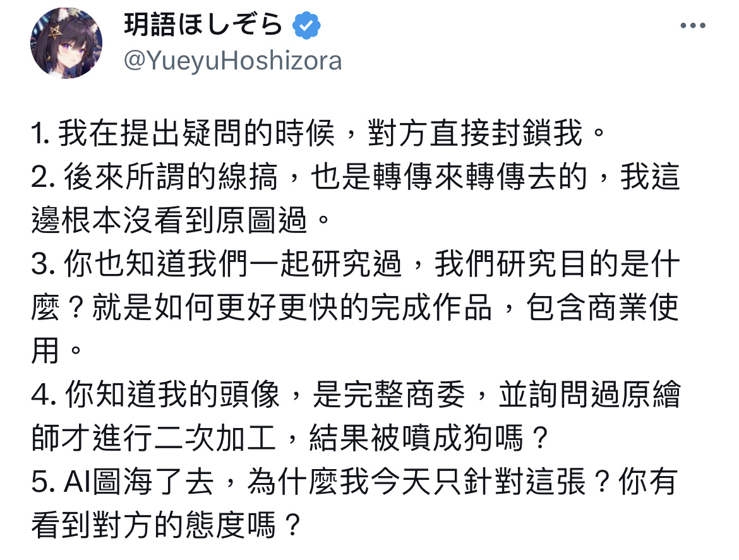Open the three-dot more options menu
This screenshot has height=560, width=739.
coord(693,25)
